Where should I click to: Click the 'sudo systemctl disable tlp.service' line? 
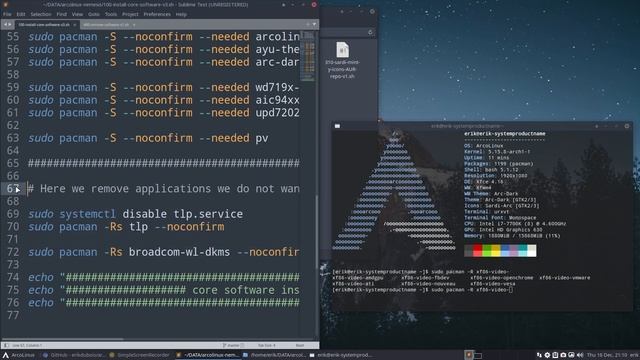(x=136, y=214)
